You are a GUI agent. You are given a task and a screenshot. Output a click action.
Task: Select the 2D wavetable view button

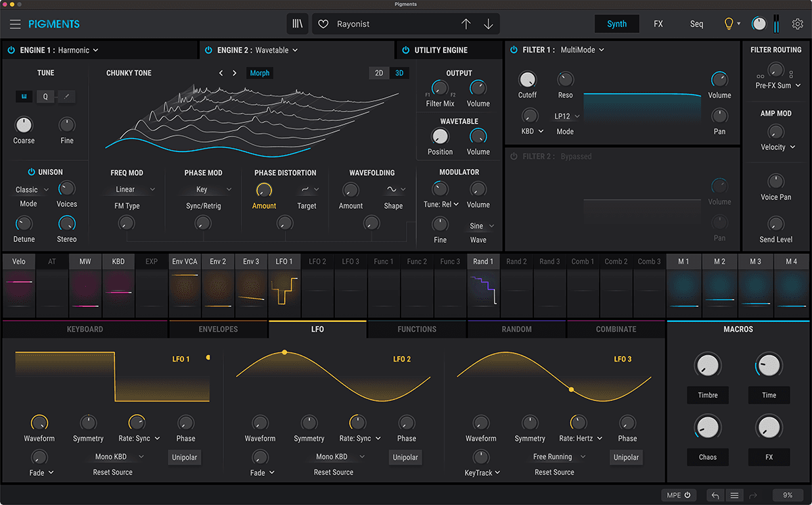(379, 73)
